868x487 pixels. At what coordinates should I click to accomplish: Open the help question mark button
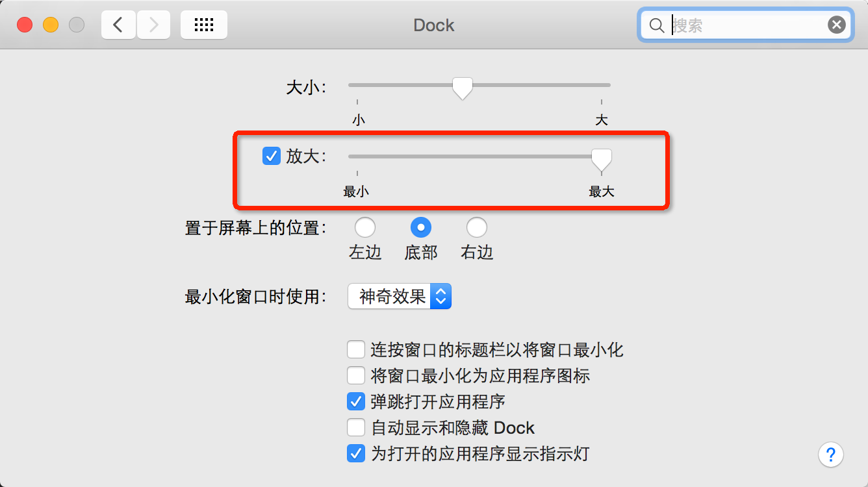pos(831,454)
